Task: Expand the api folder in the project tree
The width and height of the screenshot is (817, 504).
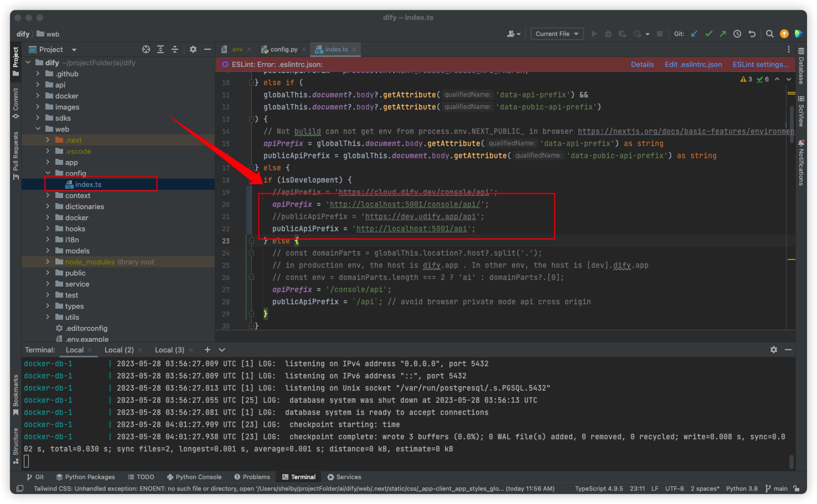Action: 38,85
